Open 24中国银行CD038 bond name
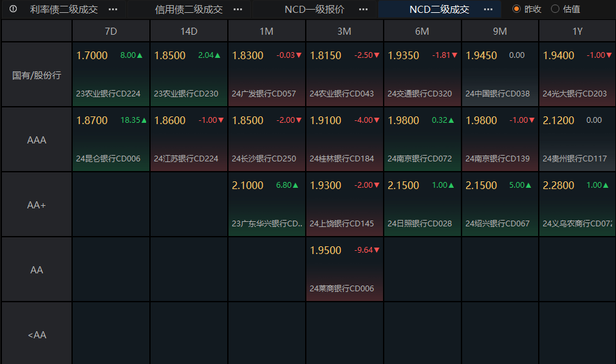 point(498,93)
